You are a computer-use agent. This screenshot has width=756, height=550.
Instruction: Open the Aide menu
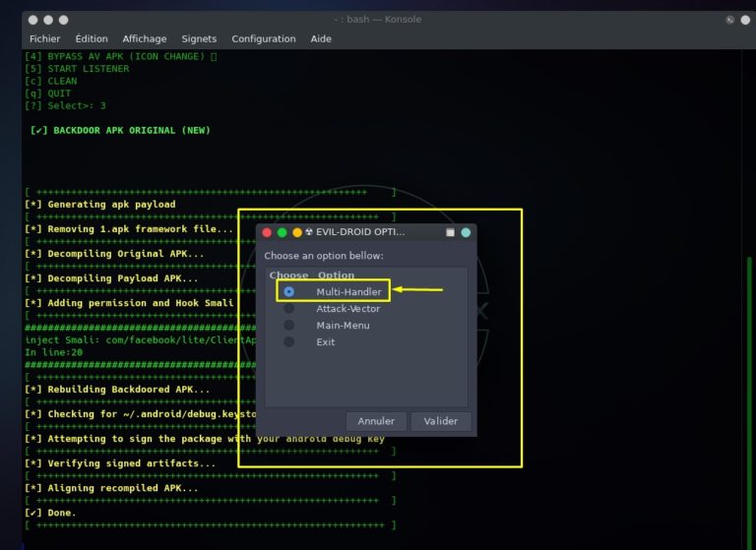(321, 39)
